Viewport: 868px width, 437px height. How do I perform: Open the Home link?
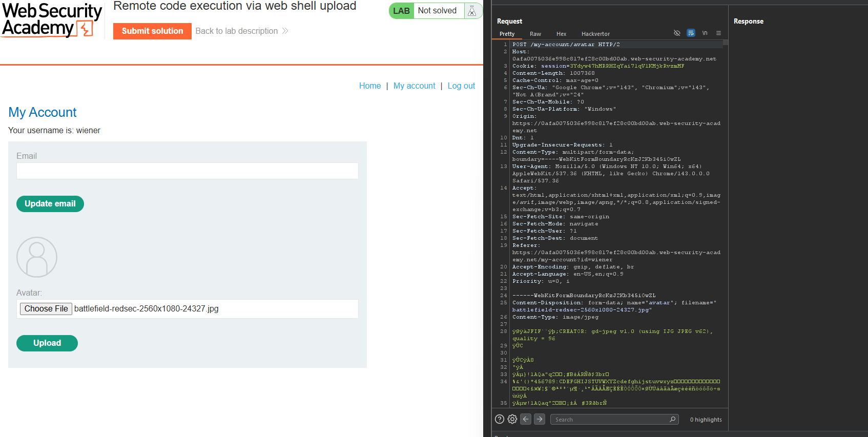(370, 86)
